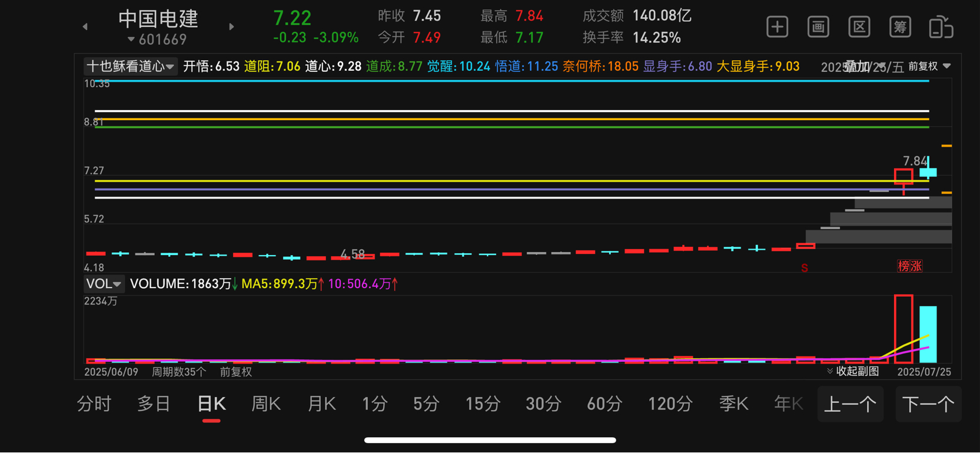This screenshot has height=453, width=980.
Task: Go to next stock with right arrow
Action: 231,27
